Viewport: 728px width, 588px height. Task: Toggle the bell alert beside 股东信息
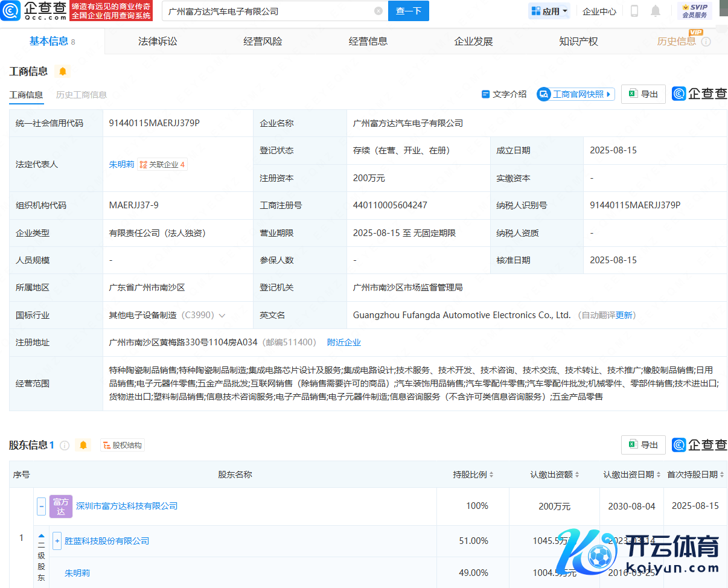[x=83, y=445]
